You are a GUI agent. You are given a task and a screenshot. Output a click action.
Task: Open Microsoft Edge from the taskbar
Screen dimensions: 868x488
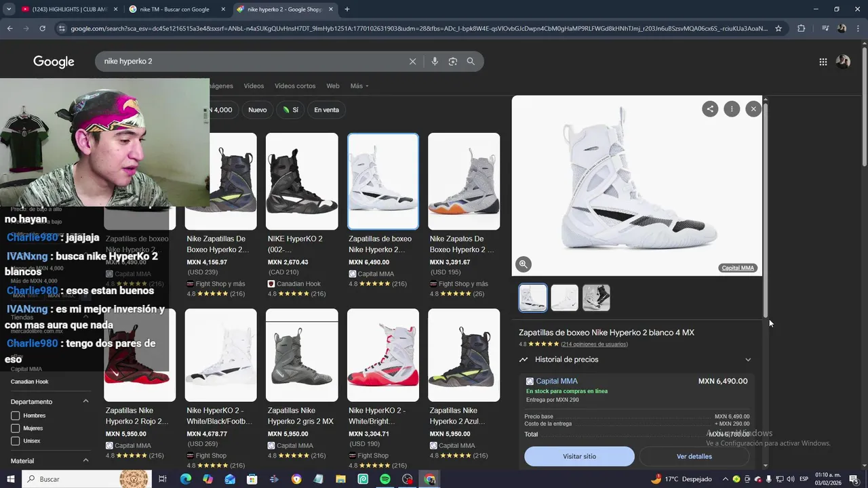tap(185, 479)
